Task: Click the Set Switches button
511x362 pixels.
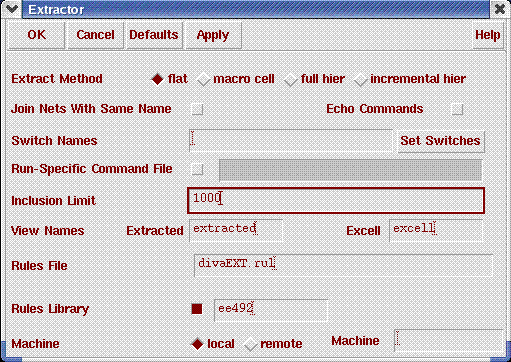Action: point(440,141)
